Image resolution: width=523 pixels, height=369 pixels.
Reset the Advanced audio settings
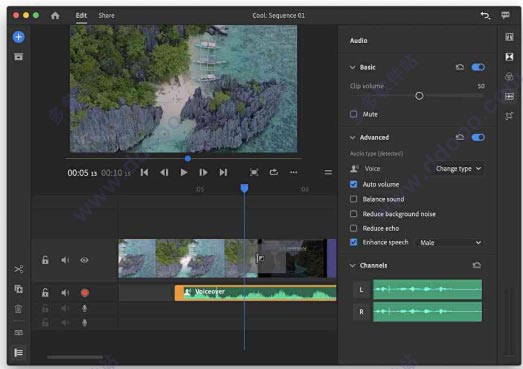coord(460,137)
